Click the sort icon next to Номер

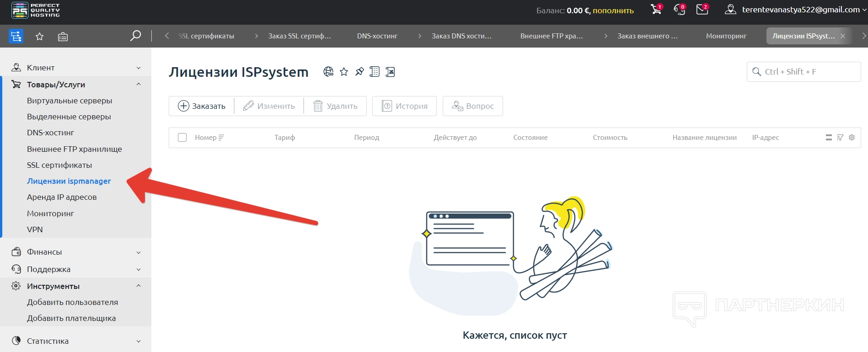[x=221, y=138]
